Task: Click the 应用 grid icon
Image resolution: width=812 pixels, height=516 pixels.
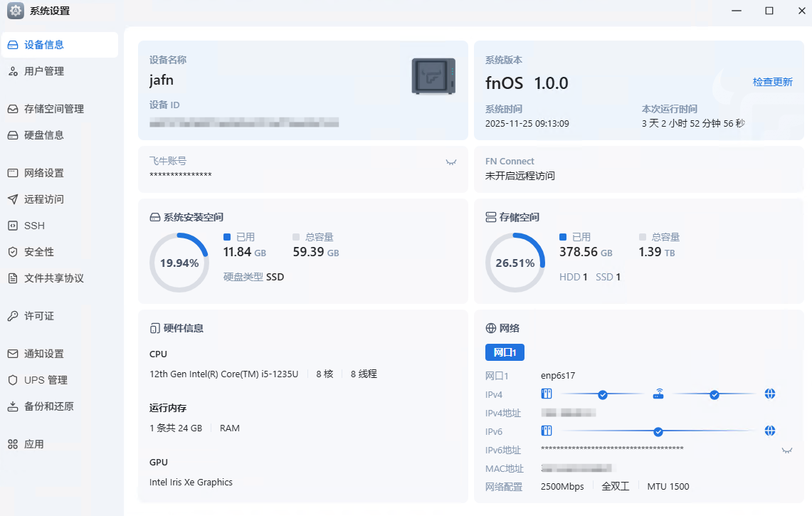Action: click(13, 444)
